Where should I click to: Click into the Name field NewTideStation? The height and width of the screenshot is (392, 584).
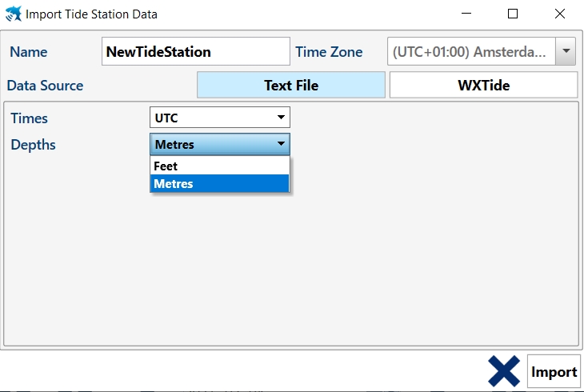[x=195, y=52]
